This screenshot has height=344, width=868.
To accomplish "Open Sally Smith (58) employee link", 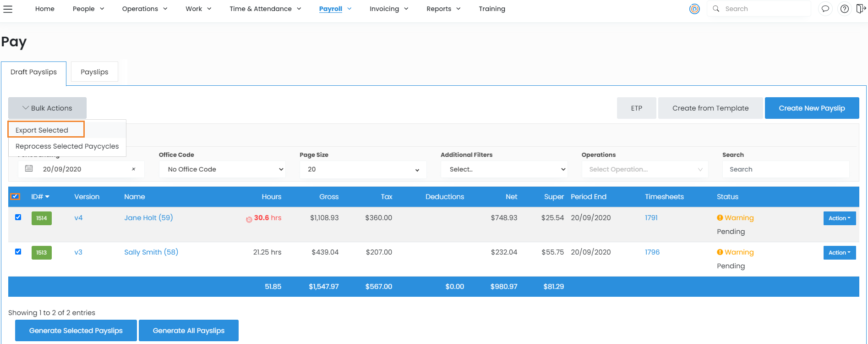I will (151, 252).
